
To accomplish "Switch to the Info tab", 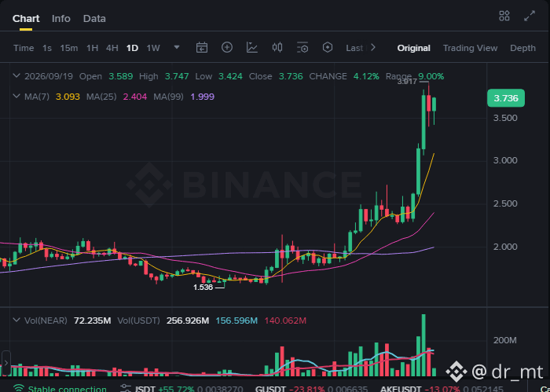I will tap(61, 19).
